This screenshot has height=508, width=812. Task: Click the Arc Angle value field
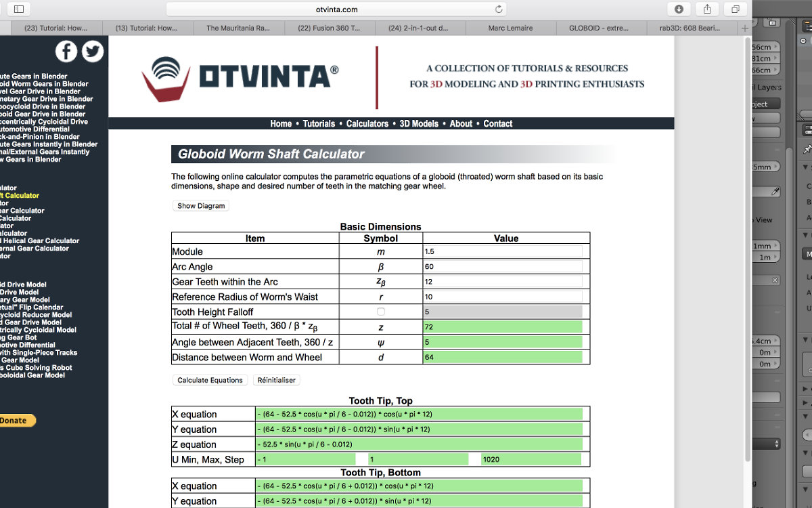click(503, 266)
